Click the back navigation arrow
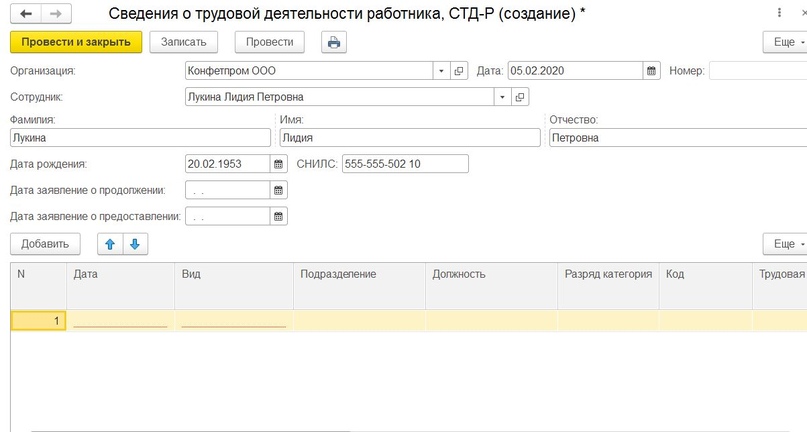This screenshot has width=807, height=432. click(24, 12)
